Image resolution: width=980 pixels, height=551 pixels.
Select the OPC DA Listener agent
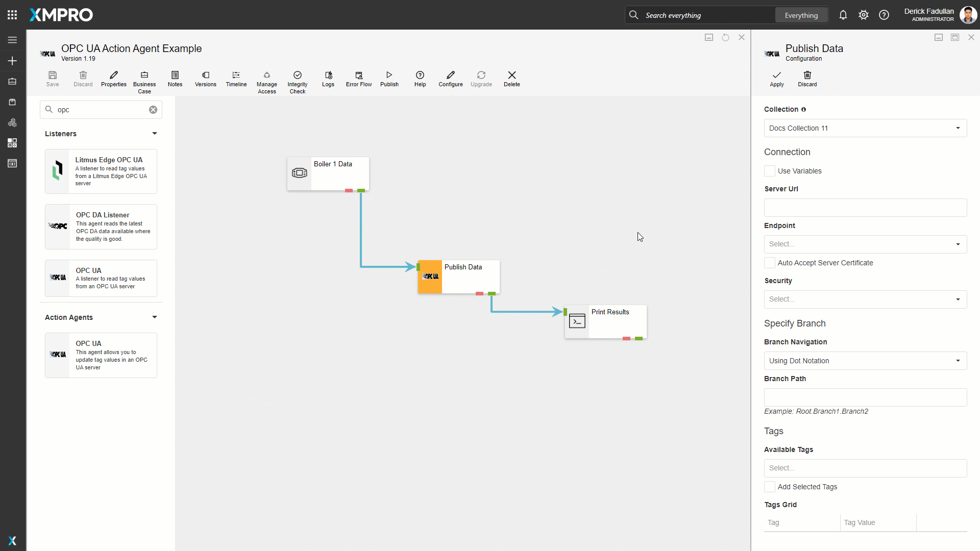(101, 227)
